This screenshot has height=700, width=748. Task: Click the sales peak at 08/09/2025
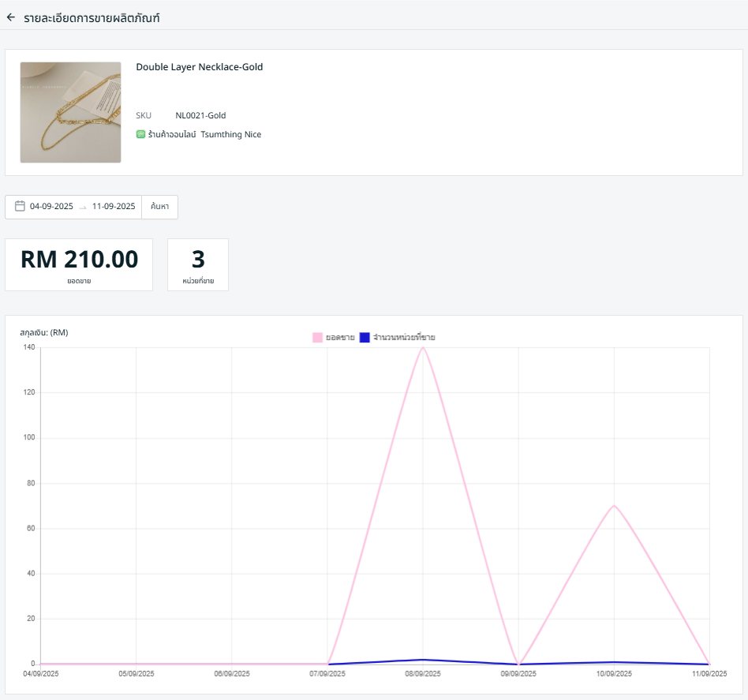pos(423,347)
